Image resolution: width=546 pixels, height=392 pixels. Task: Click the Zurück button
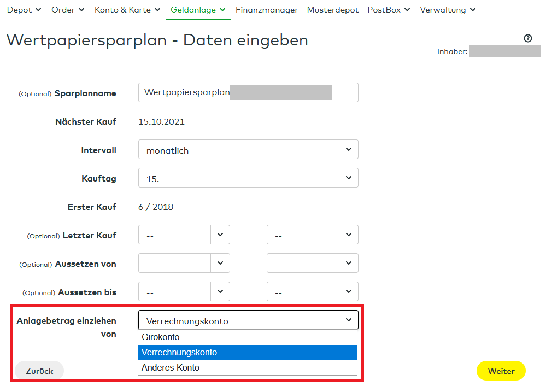point(39,371)
